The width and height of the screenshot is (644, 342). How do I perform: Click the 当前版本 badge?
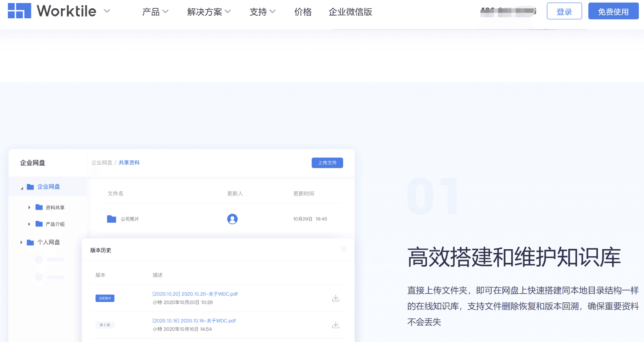click(105, 298)
